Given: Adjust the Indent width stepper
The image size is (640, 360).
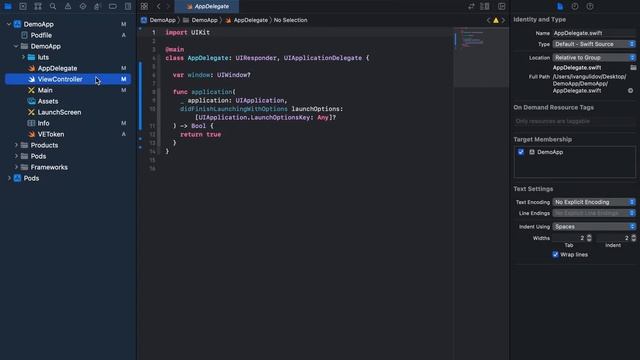Looking at the screenshot, I should pos(633,238).
